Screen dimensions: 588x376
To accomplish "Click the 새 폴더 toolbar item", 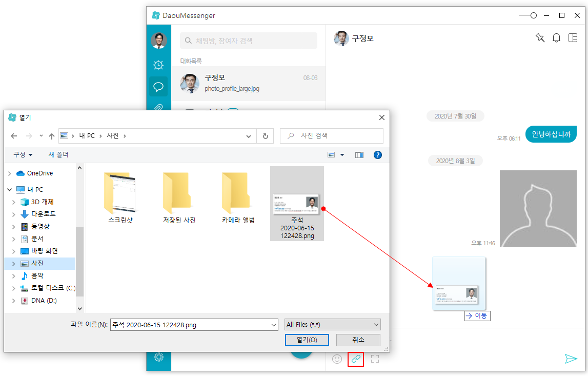I will [x=58, y=154].
